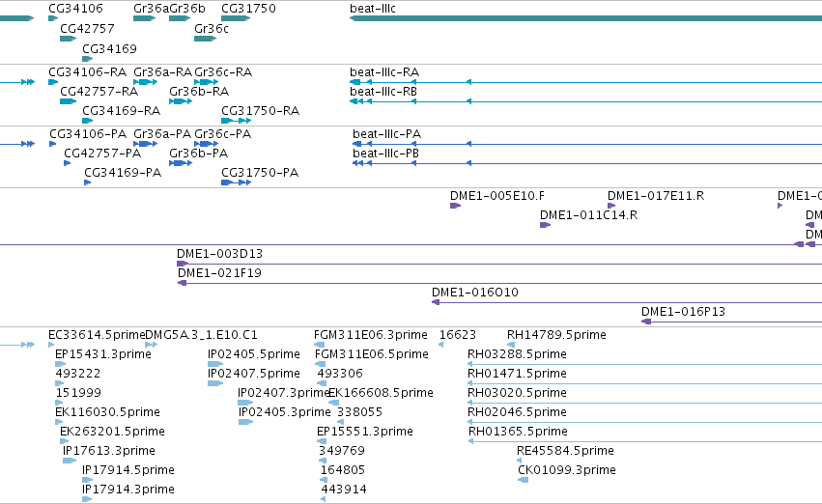Click BAC clone DME1-003D13
Viewport: 822px width, 504px height.
(499, 264)
